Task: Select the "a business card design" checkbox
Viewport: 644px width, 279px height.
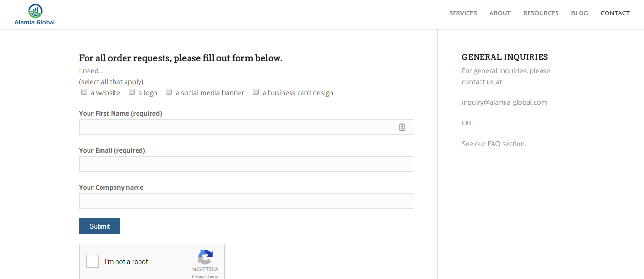Action: click(256, 92)
